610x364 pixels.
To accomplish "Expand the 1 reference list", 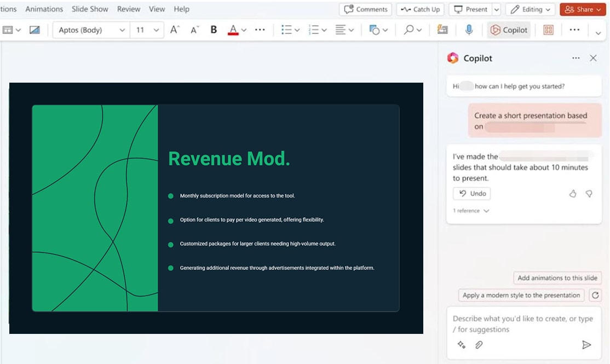I will click(x=471, y=211).
